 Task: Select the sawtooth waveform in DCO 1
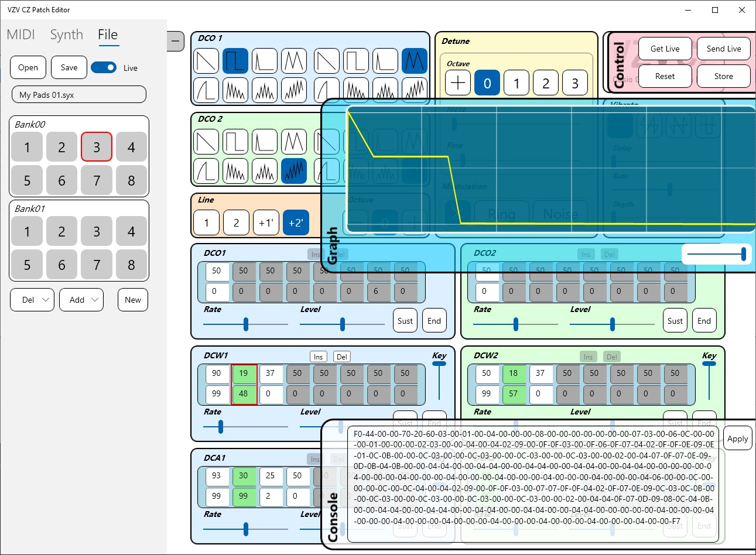coord(206,60)
